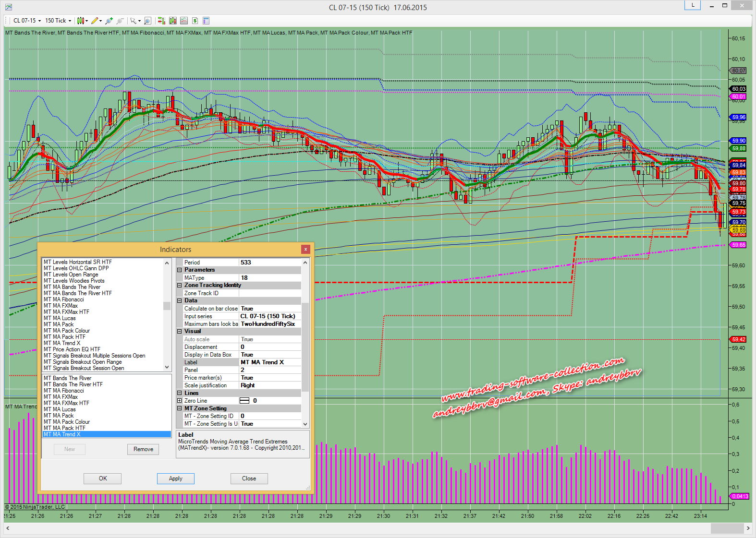
Task: Open the 150 Tick interval dropdown
Action: point(58,21)
